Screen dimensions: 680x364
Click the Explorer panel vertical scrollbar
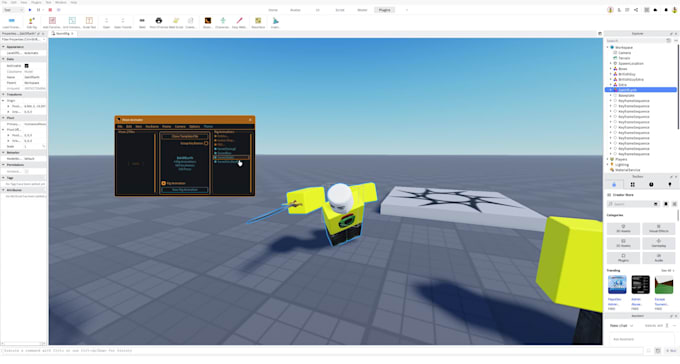pos(678,86)
